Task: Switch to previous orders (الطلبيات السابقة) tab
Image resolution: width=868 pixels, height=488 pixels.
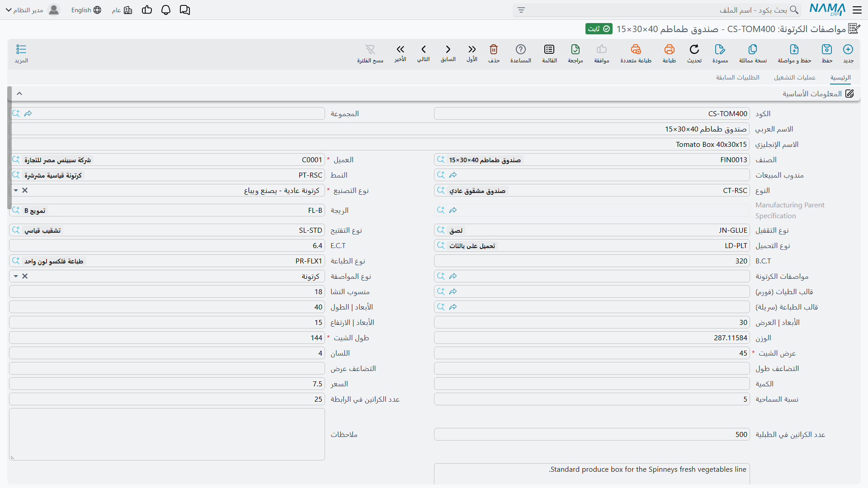Action: tap(737, 78)
